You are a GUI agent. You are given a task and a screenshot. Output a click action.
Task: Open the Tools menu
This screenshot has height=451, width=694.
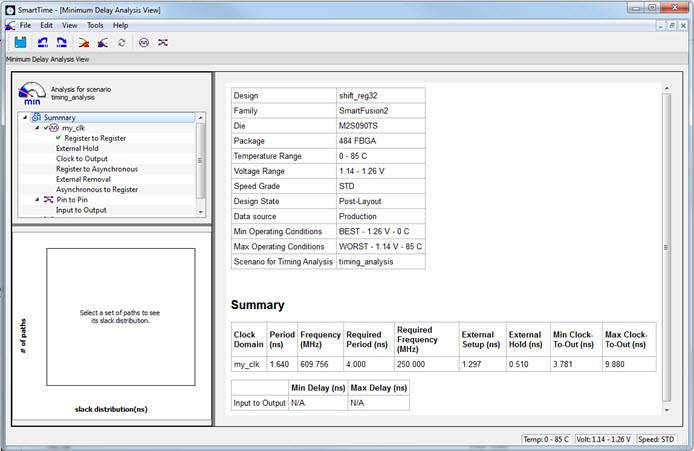(x=95, y=25)
